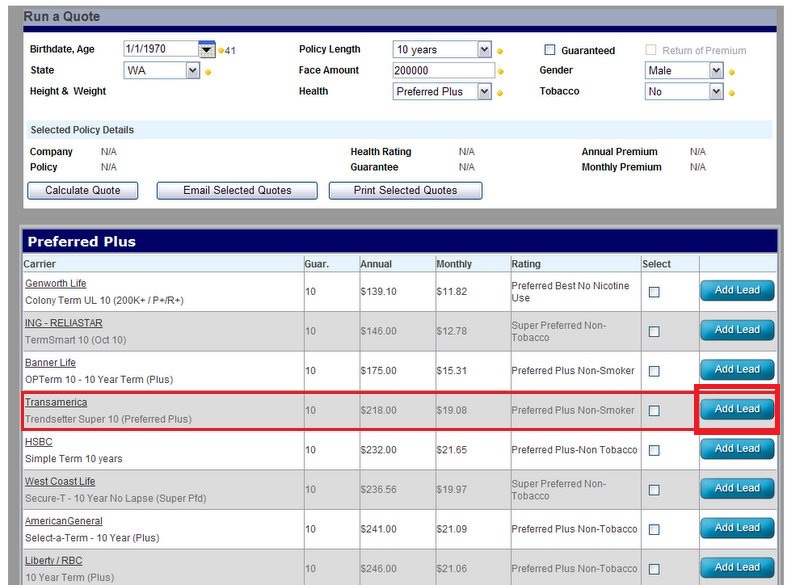Click Add Lead for AmericanGeneral
Viewport: 800px width, 585px height.
[737, 528]
